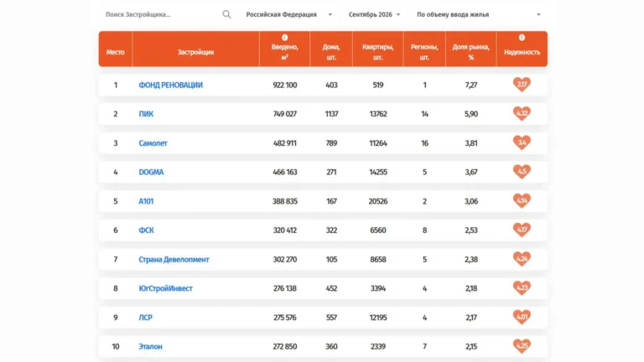
Task: Click the 8658 apartments value
Action: coord(378,260)
